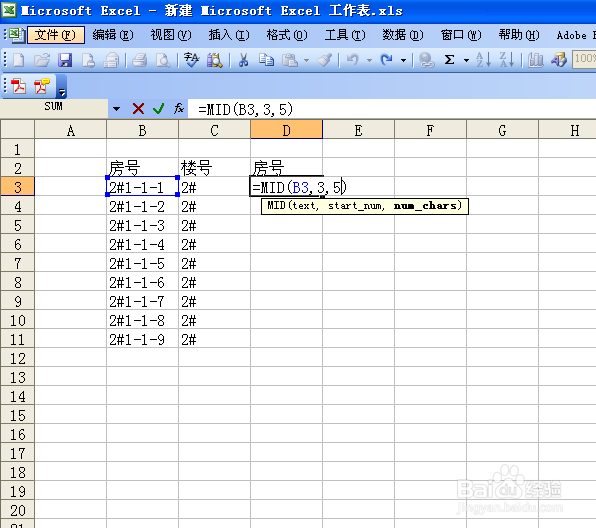The width and height of the screenshot is (596, 528).
Task: Open the 数据(D) menu
Action: (x=403, y=35)
